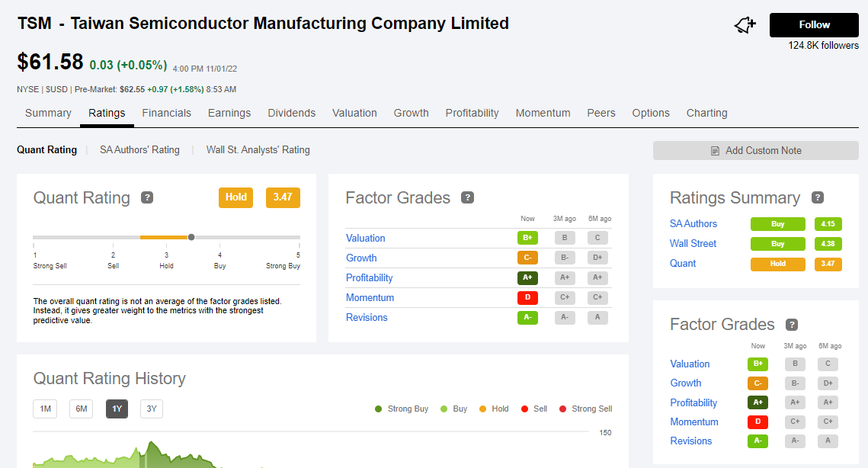This screenshot has height=468, width=868.
Task: Follow the TSM stock
Action: 814,25
